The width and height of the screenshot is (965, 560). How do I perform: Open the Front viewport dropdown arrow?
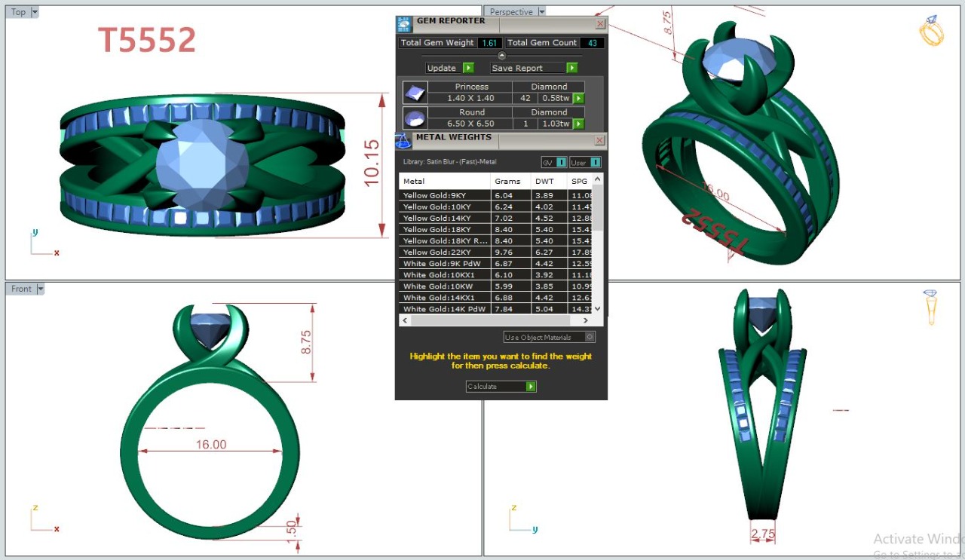(x=41, y=289)
